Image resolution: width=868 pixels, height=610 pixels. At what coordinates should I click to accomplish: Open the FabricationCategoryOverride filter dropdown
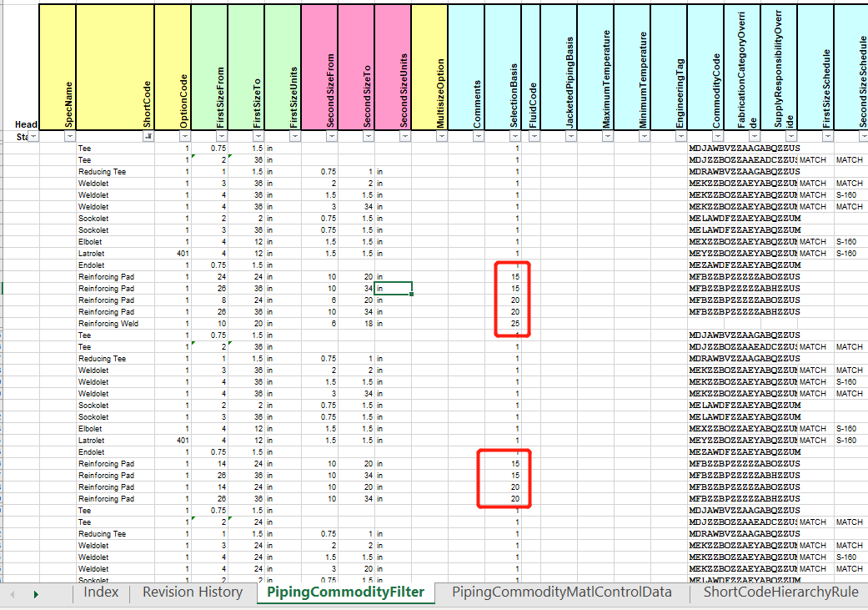point(754,136)
